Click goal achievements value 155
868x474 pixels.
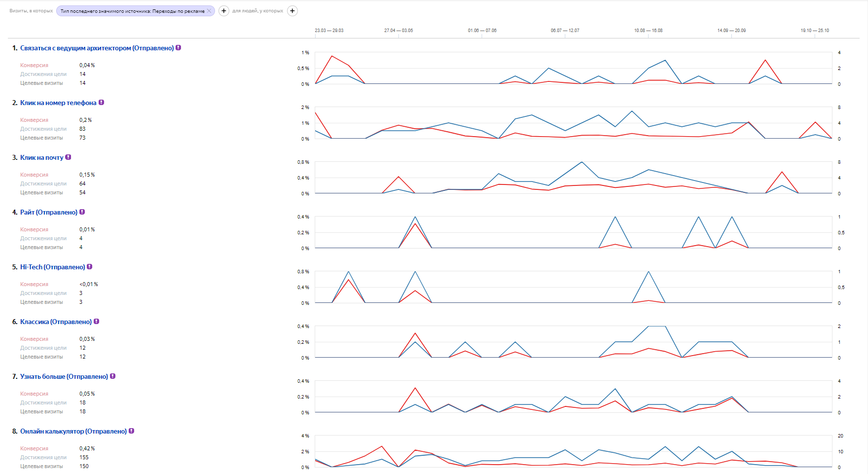tap(84, 457)
